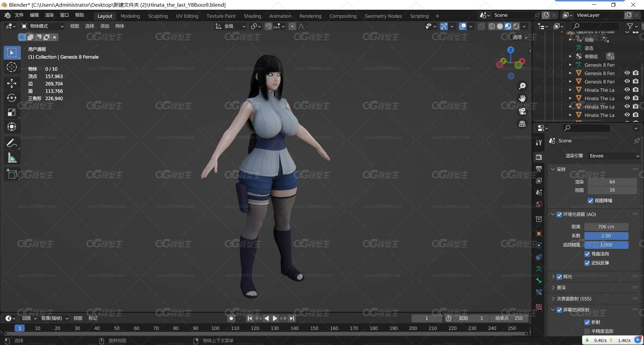Hide the first Hinata The La object
Viewport: 644px width, 345px height.
tap(627, 90)
